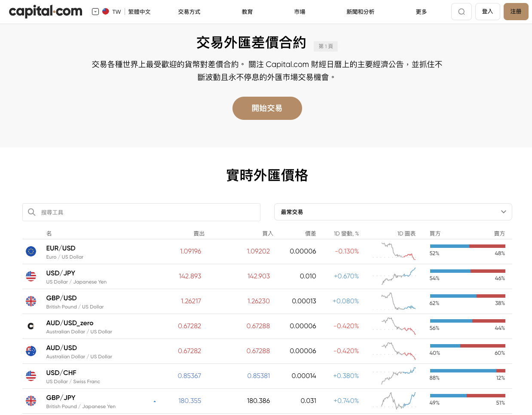
Task: Click the USD/JPY change value +0.670%
Action: [x=346, y=276]
